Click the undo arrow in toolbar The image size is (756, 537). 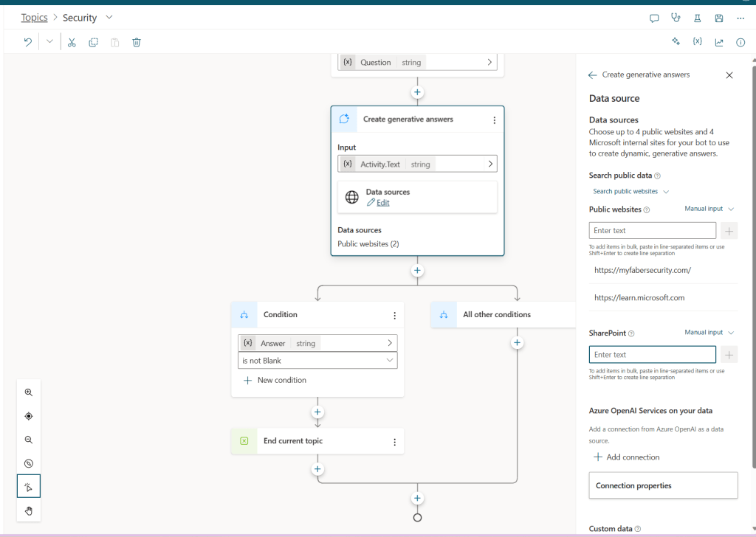pos(28,42)
